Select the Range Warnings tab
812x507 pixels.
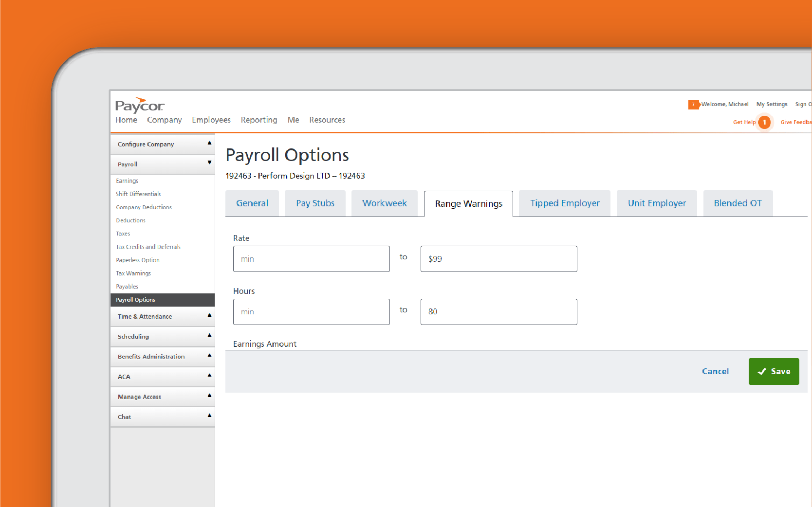click(468, 204)
